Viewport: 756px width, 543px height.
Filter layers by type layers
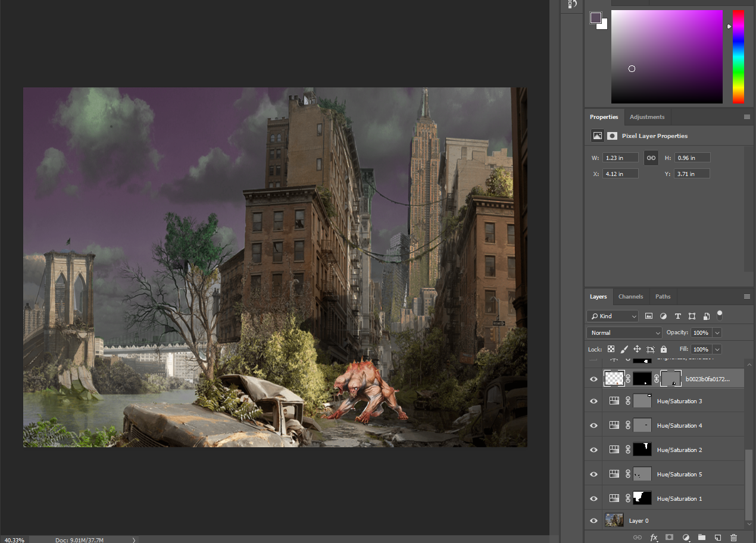pos(677,316)
